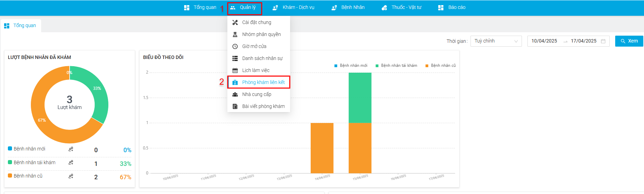Click the orange 67% donut segment
Screen dimensions: 644x194
pos(41,120)
